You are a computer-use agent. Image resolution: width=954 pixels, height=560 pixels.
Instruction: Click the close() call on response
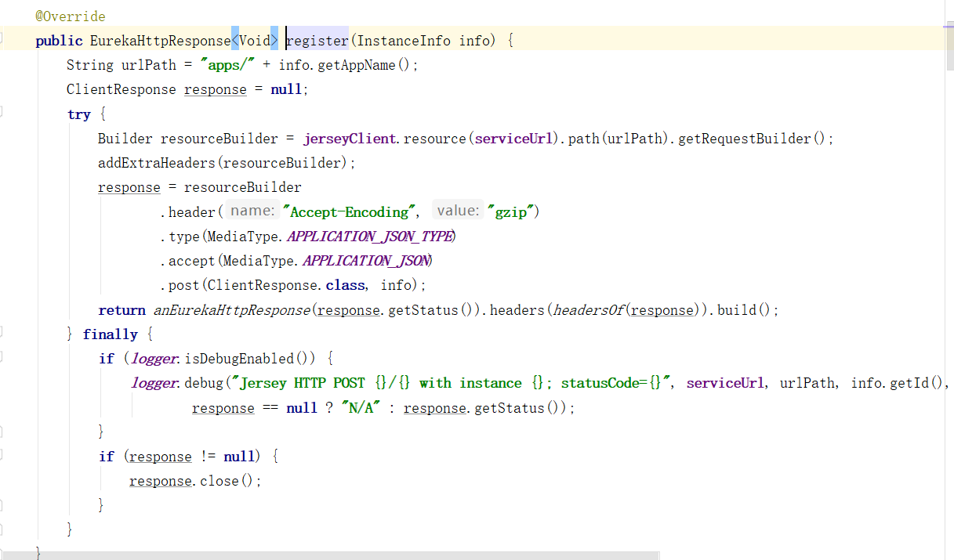tap(227, 481)
